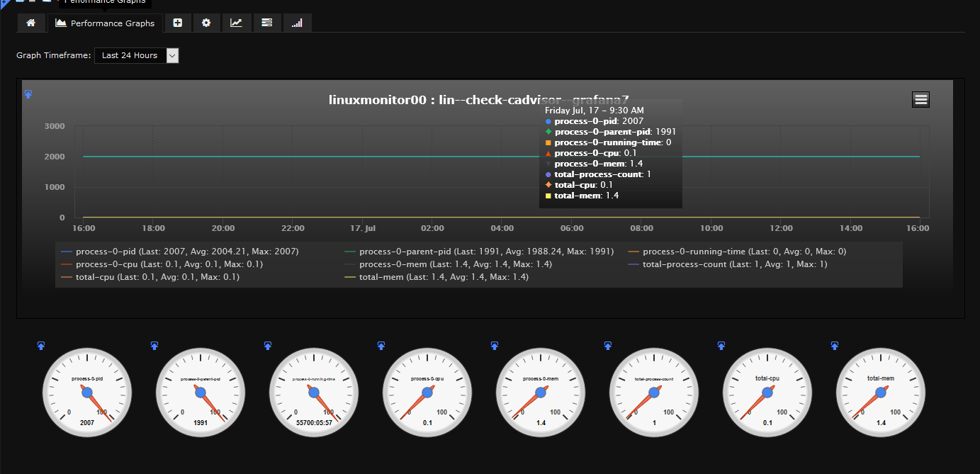
Task: Click the total-mem legend entry
Action: [x=444, y=277]
